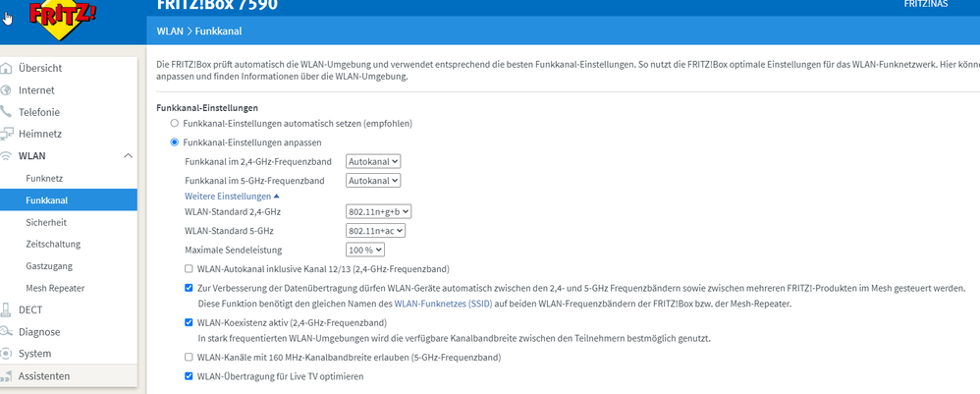Viewport: 980px width, 394px height.
Task: Open WLAN-Standard 2,4-GHz dropdown
Action: 379,212
